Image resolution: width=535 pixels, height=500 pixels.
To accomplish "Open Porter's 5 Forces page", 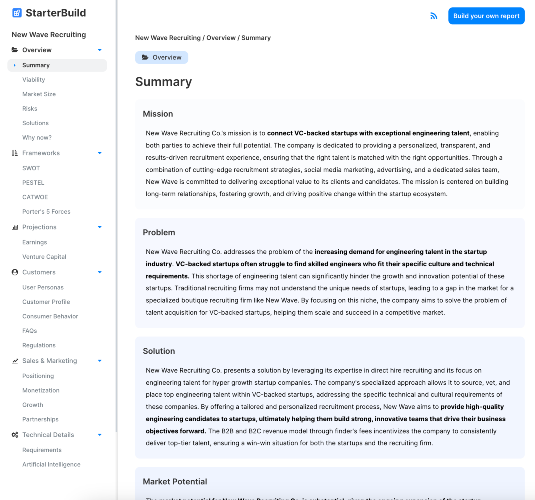I will pyautogui.click(x=46, y=212).
